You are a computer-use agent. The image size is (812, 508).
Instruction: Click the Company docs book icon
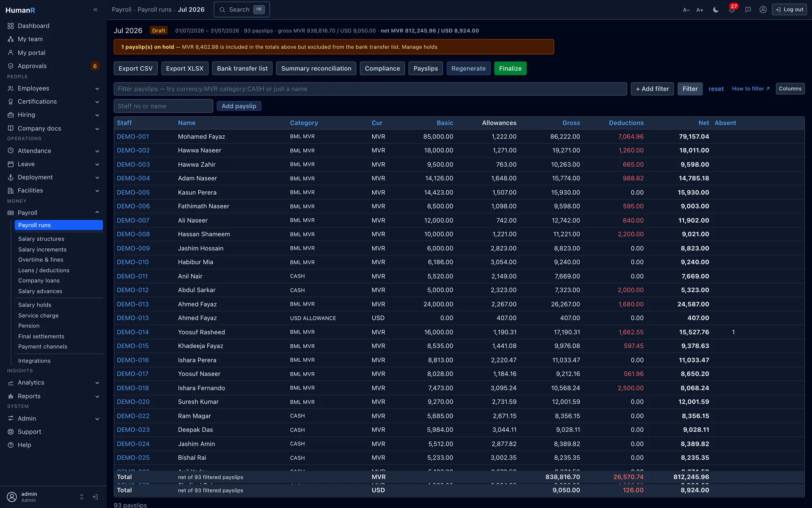[x=11, y=128]
